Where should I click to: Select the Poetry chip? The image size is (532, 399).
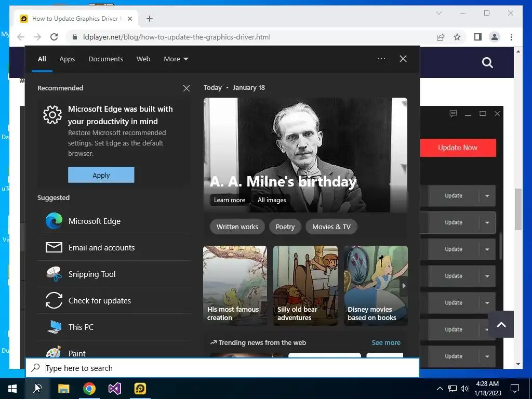tap(285, 227)
